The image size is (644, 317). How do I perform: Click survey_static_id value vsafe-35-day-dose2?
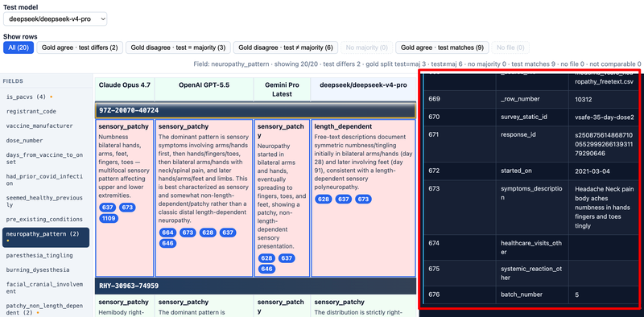tap(605, 117)
